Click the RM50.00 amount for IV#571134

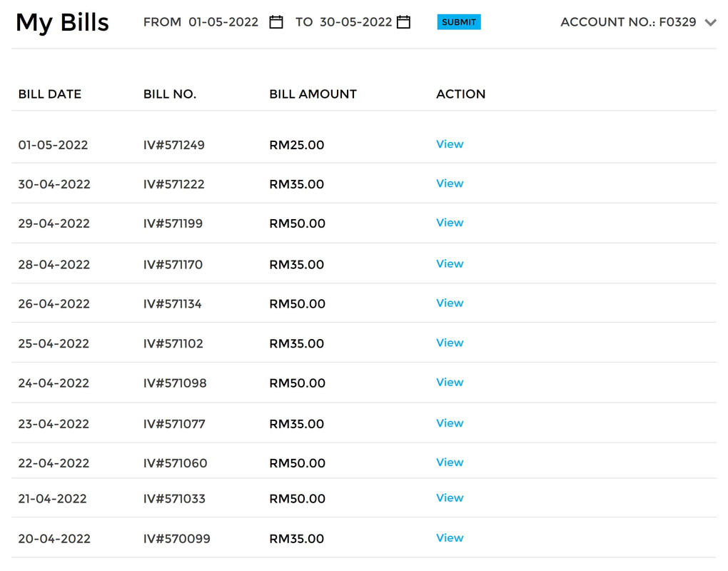click(x=297, y=304)
